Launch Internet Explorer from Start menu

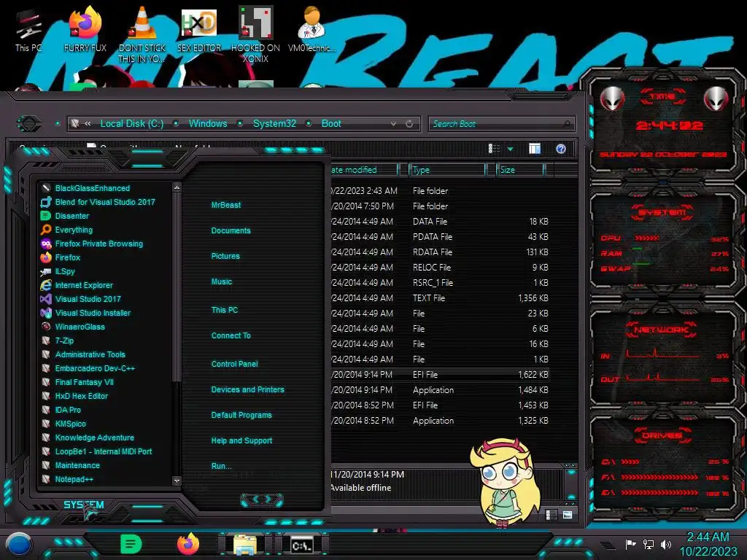[77, 285]
